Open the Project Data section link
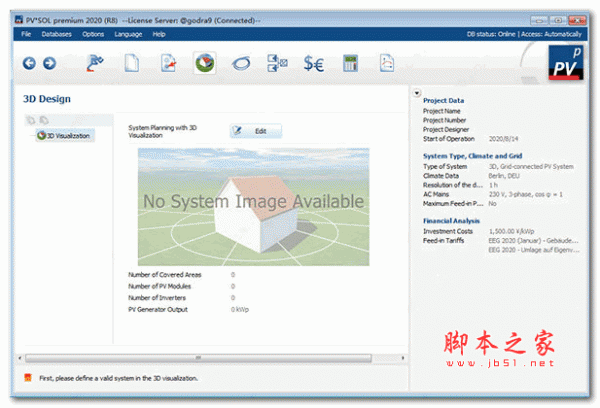 [443, 100]
